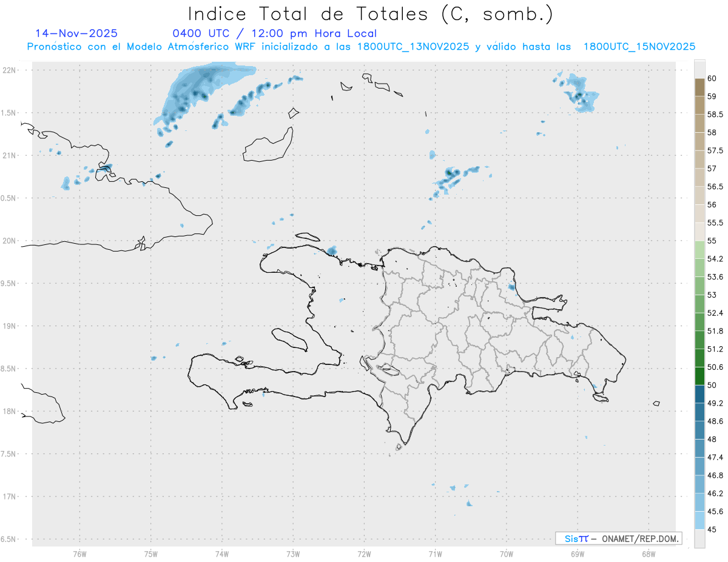Click the 'Sistπ - ONAMET/REP.DOM.' credit box
728x562 pixels.
(618, 538)
